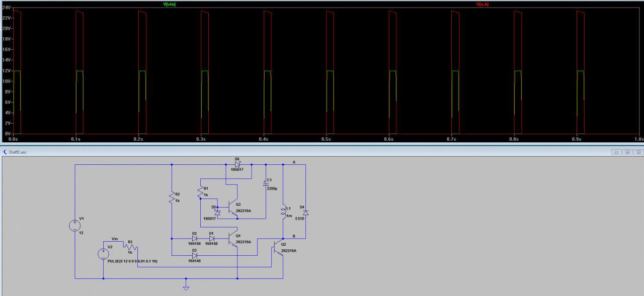644x296 pixels.
Task: Click the ES1D diode model label
Action: pyautogui.click(x=300, y=220)
